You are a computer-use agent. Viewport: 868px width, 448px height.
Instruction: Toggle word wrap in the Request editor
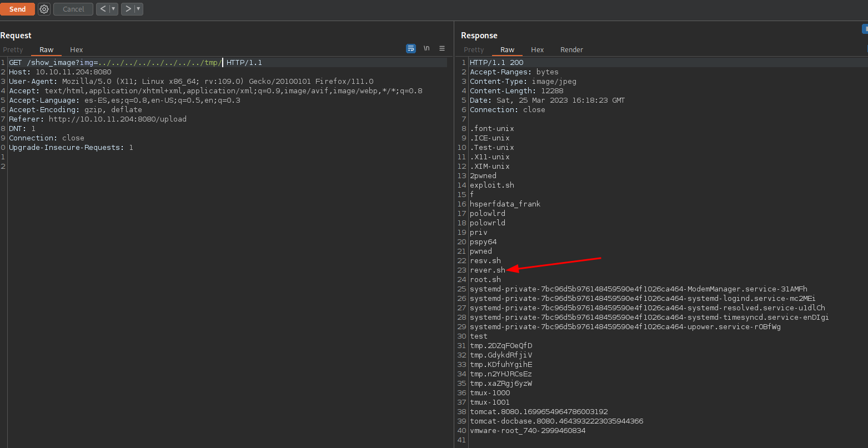coord(411,48)
